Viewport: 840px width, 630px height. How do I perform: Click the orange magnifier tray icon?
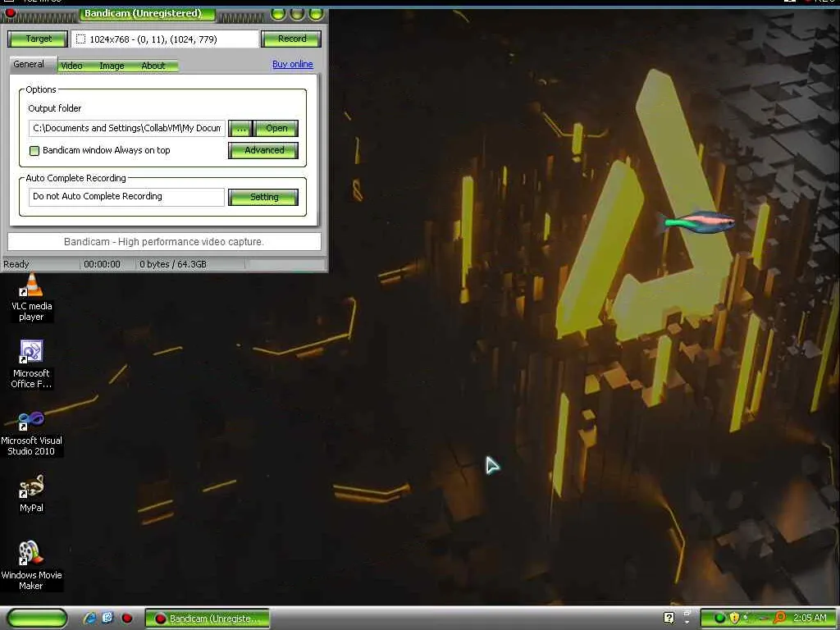pyautogui.click(x=779, y=618)
